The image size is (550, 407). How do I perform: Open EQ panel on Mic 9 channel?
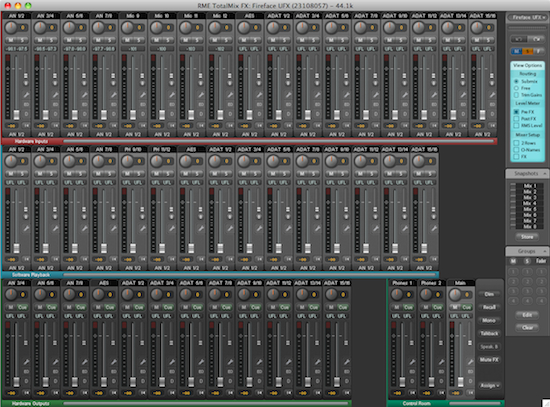[143, 104]
